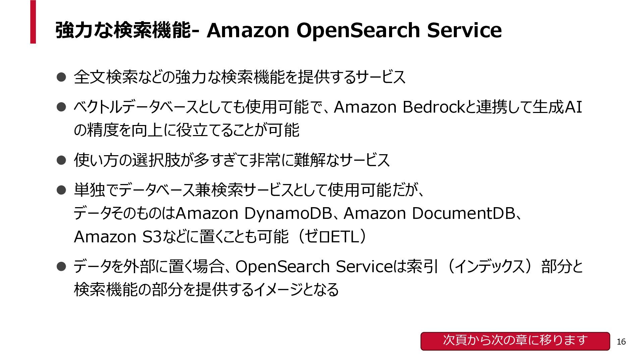644x362 pixels.
Task: Click page number 16
Action: (x=621, y=342)
